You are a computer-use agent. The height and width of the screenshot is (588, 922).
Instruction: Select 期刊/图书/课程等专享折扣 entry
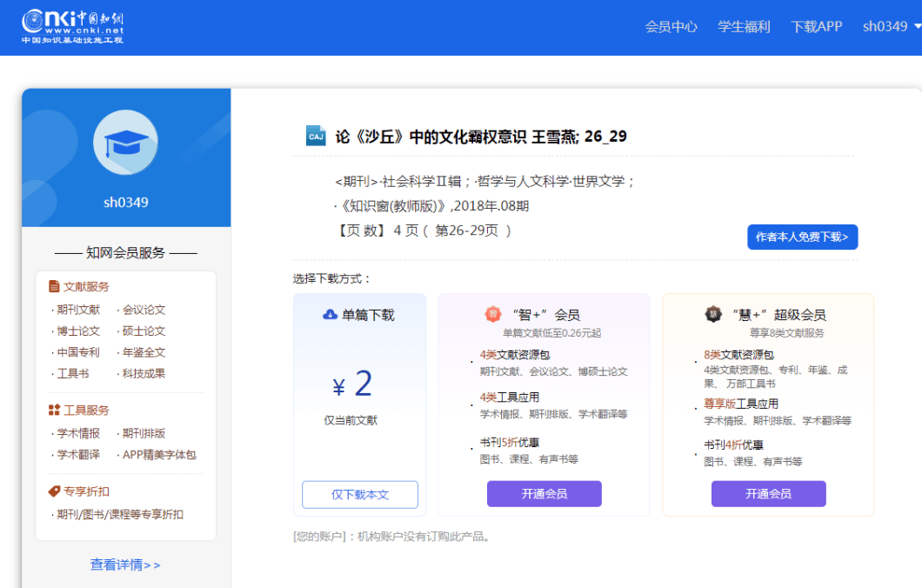[x=120, y=515]
